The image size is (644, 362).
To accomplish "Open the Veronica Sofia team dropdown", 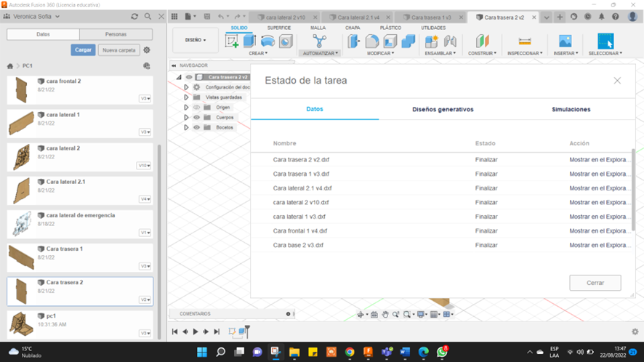I will [36, 17].
